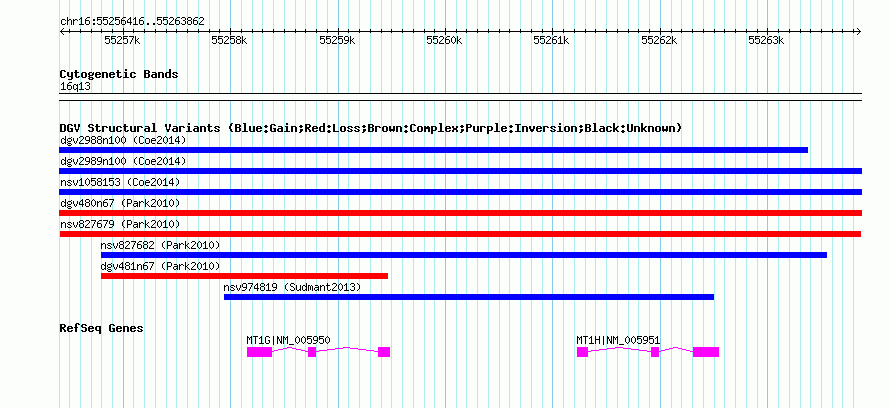This screenshot has width=890, height=408.
Task: Select the last (rightmost) exon of MT1G
Action: pyautogui.click(x=384, y=352)
